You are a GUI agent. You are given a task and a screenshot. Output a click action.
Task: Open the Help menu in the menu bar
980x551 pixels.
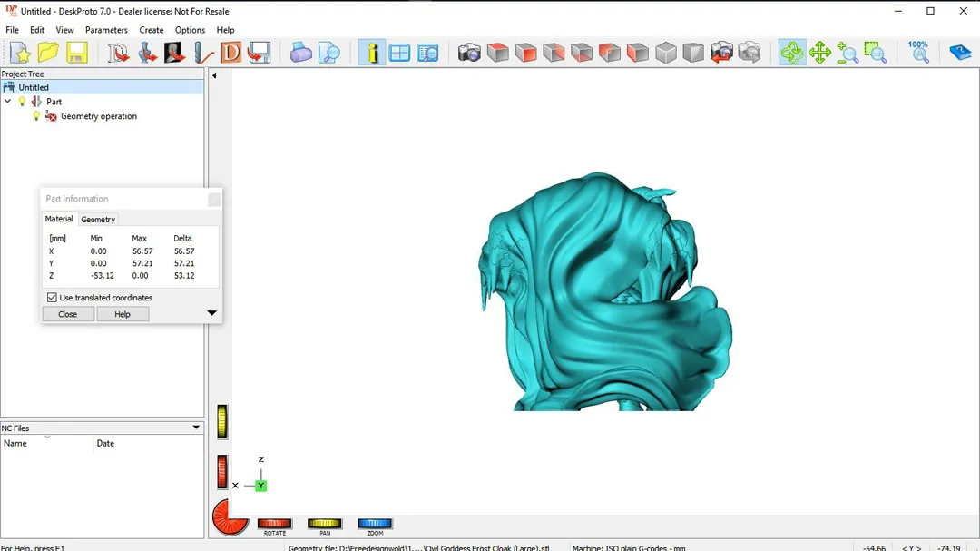point(226,30)
